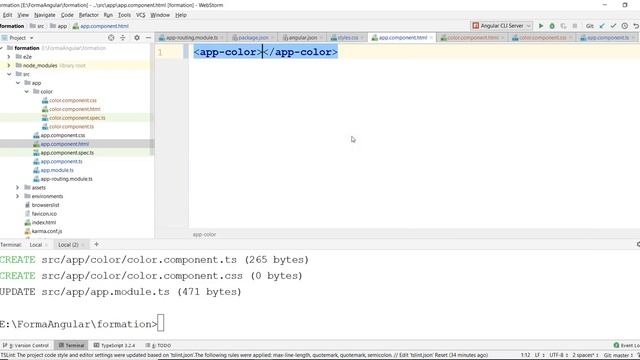The image size is (640, 360).
Task: Select the Local terminal tab
Action: click(x=36, y=245)
